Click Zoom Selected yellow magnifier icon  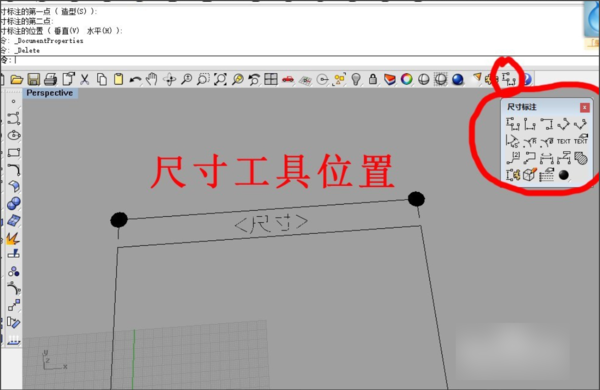(237, 80)
